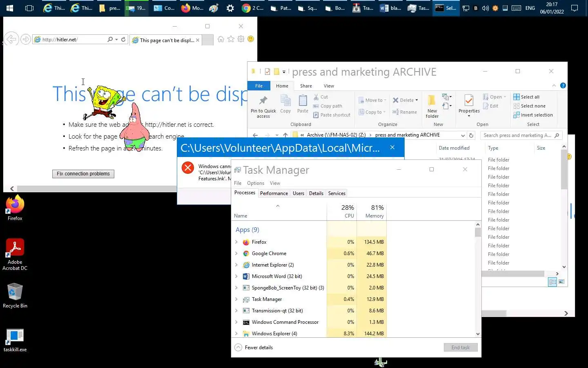Screen dimensions: 588x368
Task: Switch Explorer to large icons view
Action: click(561, 282)
